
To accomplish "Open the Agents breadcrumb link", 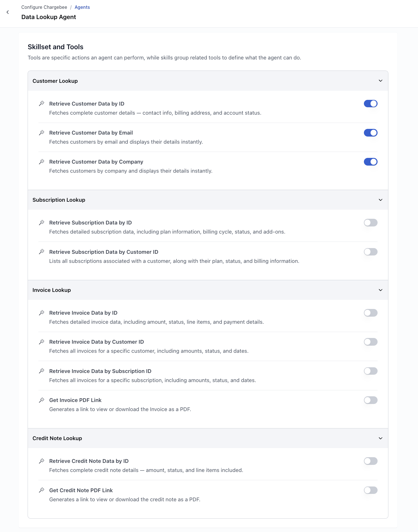I will point(82,7).
